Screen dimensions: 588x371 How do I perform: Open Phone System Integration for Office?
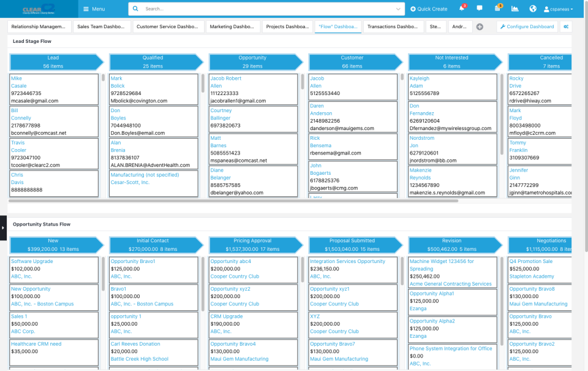[451, 348]
